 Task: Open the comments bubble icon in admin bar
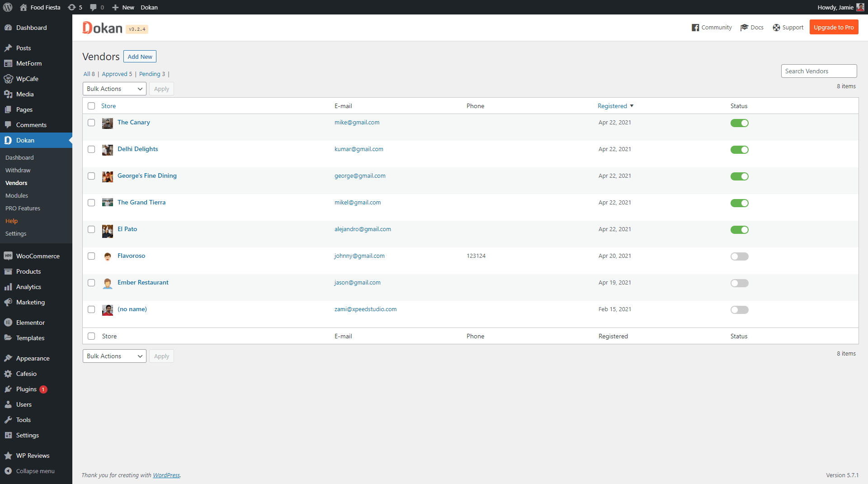coord(93,7)
